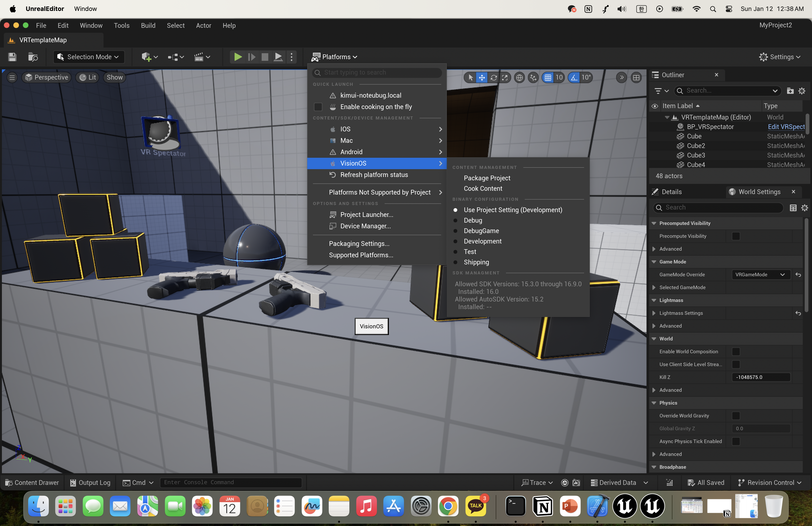
Task: Open the viewport hamburger options menu
Action: [x=12, y=77]
